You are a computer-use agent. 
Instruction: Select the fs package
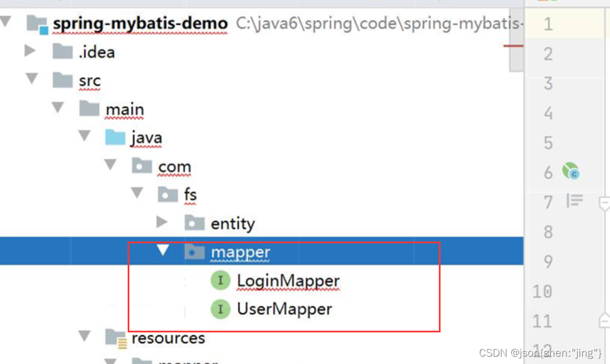[x=190, y=195]
